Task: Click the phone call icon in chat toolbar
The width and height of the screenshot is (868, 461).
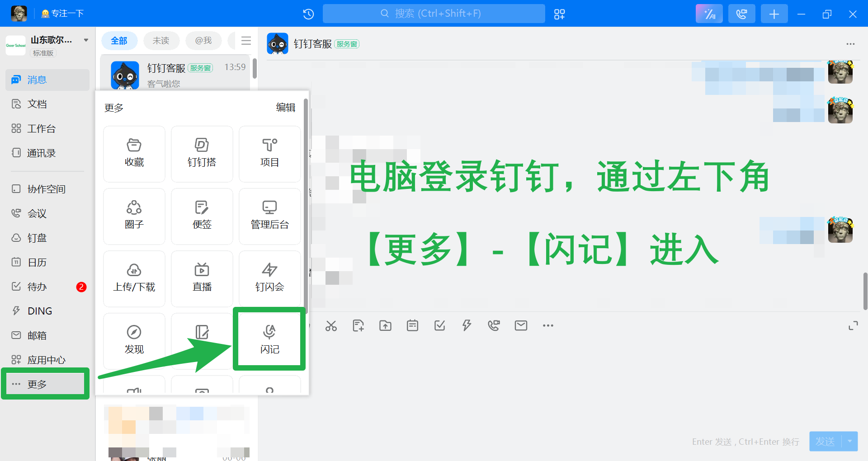Action: point(494,325)
